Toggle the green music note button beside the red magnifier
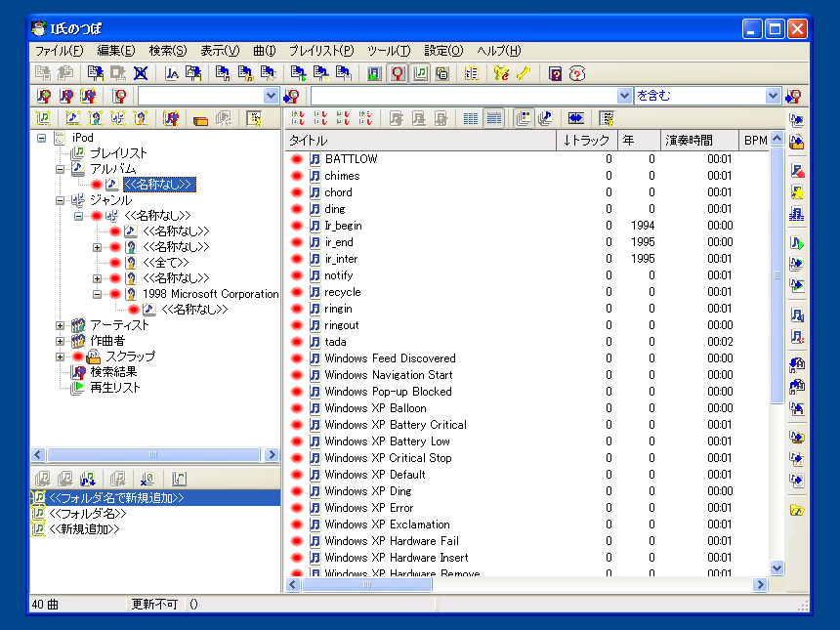 (420, 73)
